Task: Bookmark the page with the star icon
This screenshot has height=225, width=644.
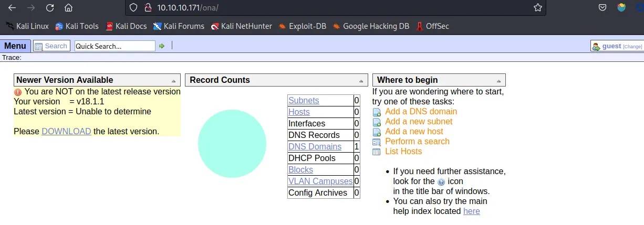Action: tap(537, 8)
